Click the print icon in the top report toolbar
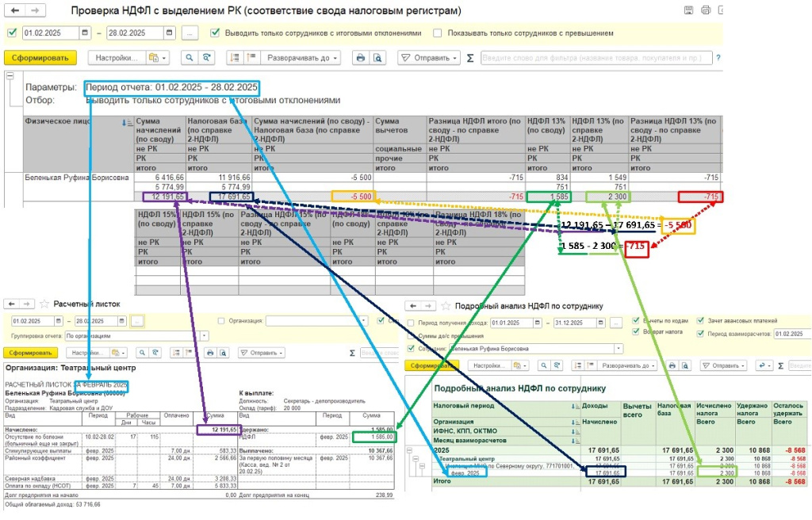 tap(360, 58)
